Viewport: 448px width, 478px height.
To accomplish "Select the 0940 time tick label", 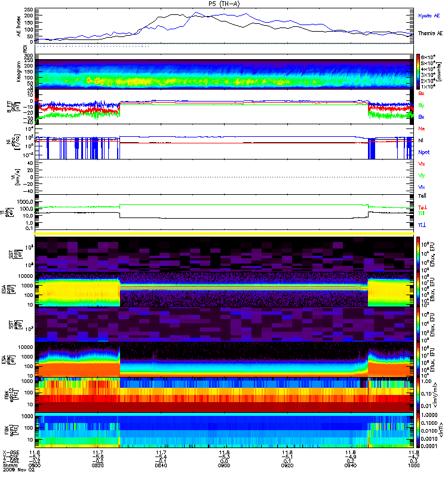I will pos(351,465).
